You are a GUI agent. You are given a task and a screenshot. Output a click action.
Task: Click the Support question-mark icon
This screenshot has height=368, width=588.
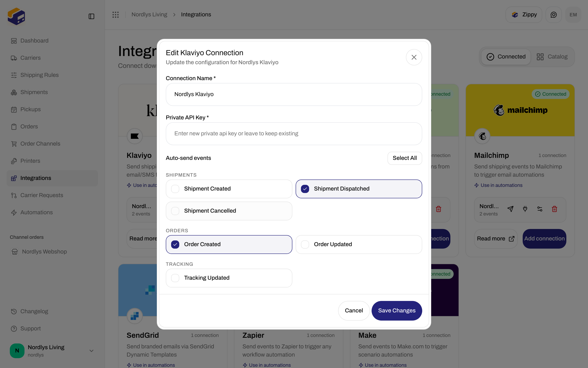(14, 329)
